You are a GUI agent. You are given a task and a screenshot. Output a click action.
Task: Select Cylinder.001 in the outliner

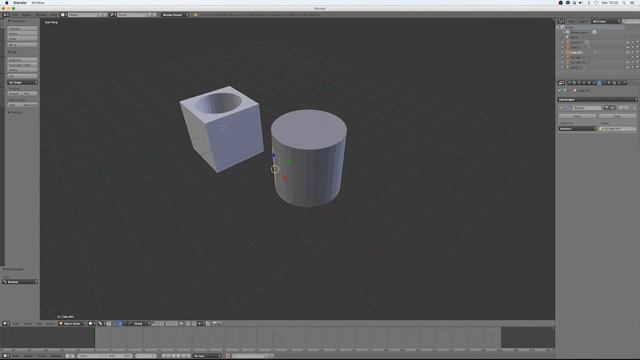578,62
